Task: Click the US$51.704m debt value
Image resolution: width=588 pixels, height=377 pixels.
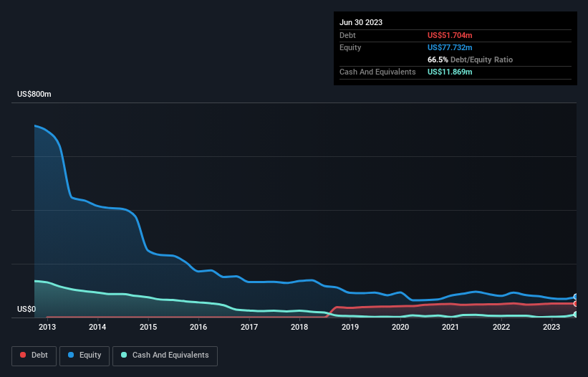Action: pyautogui.click(x=450, y=35)
